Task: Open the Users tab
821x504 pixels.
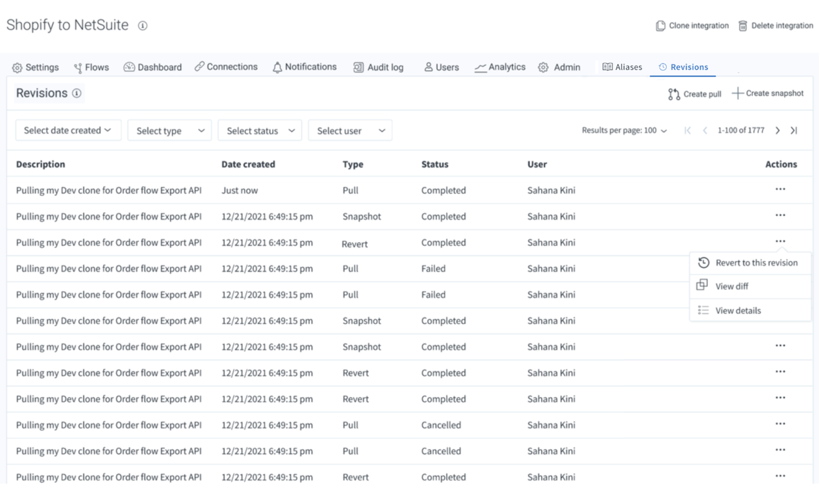Action: point(441,67)
